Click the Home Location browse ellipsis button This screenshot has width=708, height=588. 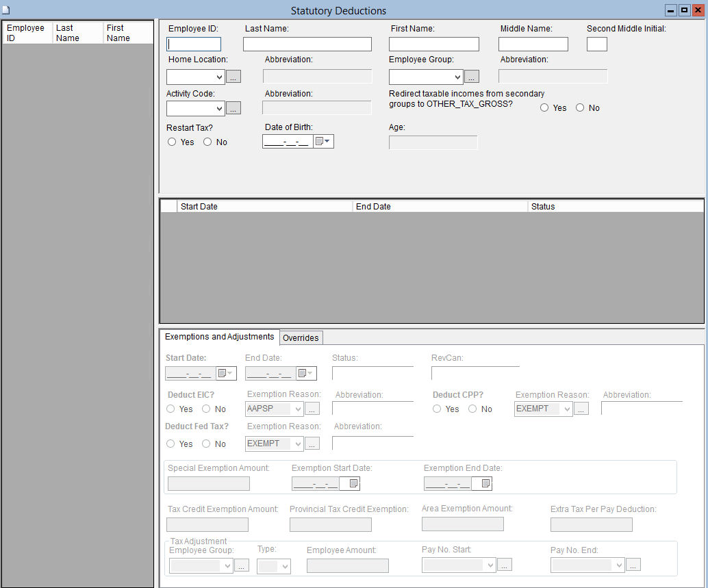[233, 77]
